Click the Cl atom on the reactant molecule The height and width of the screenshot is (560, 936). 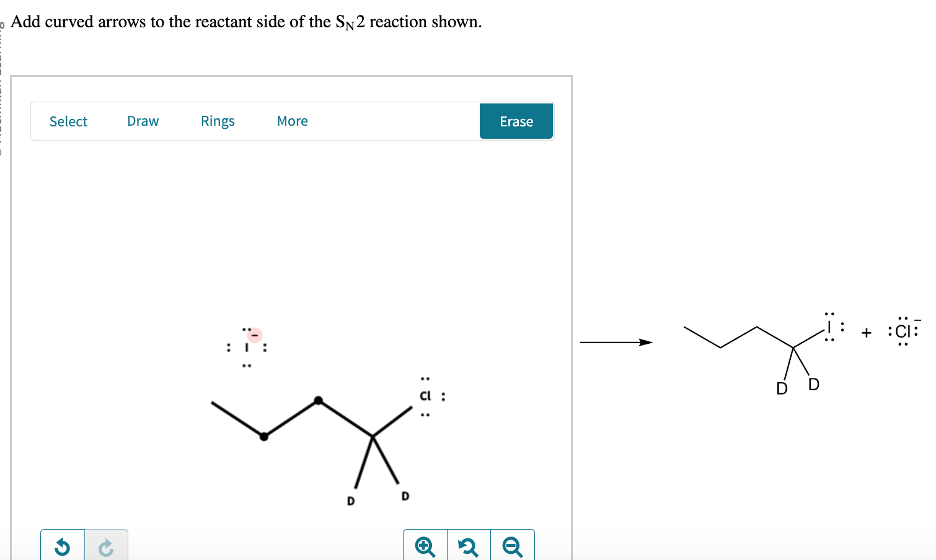(425, 396)
